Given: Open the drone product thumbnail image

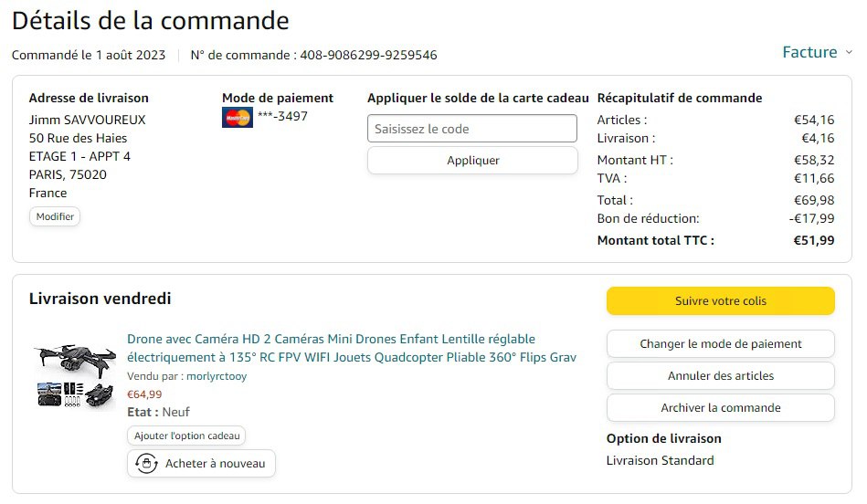Looking at the screenshot, I should coord(74,376).
